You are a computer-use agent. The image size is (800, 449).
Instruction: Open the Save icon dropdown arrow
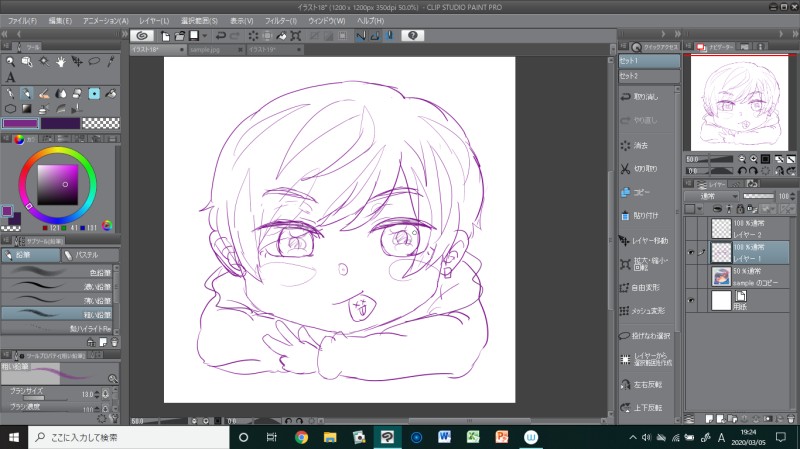point(205,36)
